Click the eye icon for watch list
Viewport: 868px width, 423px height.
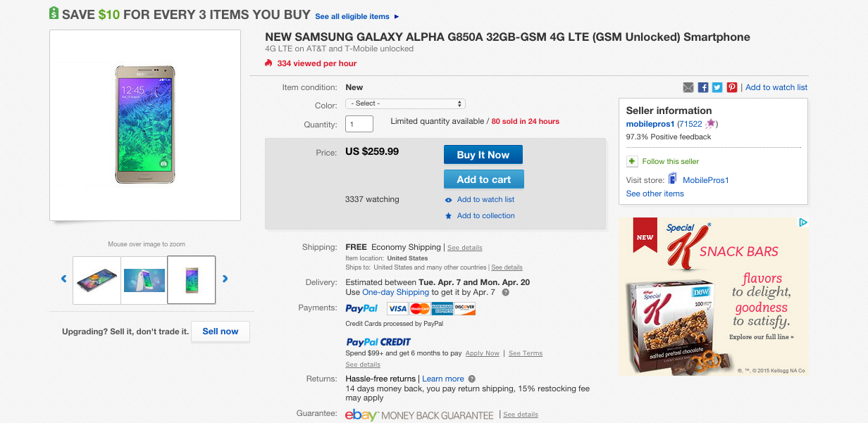coord(449,200)
